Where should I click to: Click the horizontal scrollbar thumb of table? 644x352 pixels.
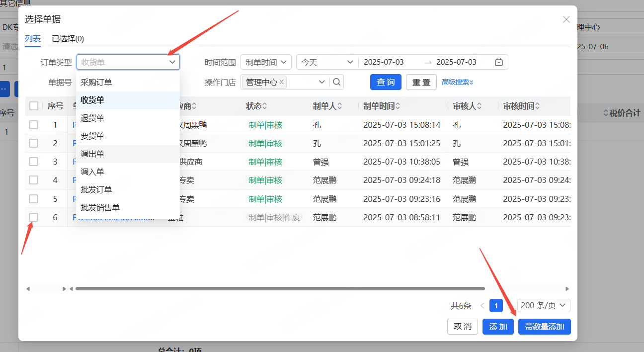280,288
